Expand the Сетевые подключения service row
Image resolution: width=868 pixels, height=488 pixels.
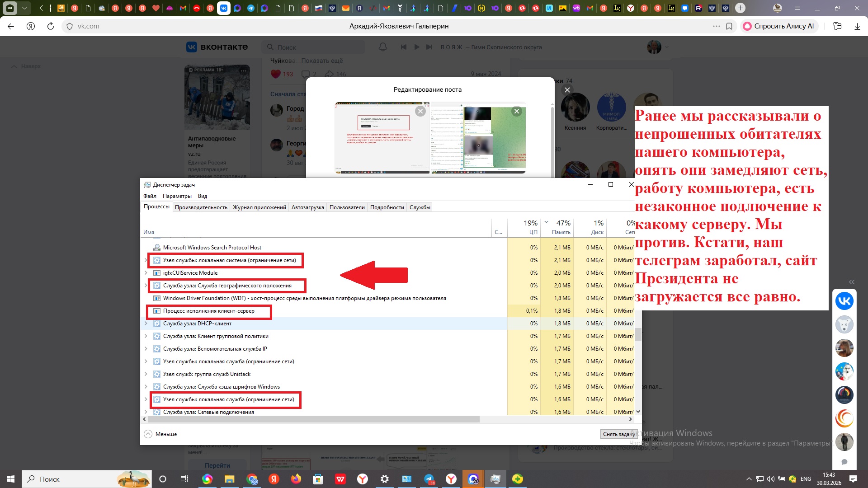(146, 412)
